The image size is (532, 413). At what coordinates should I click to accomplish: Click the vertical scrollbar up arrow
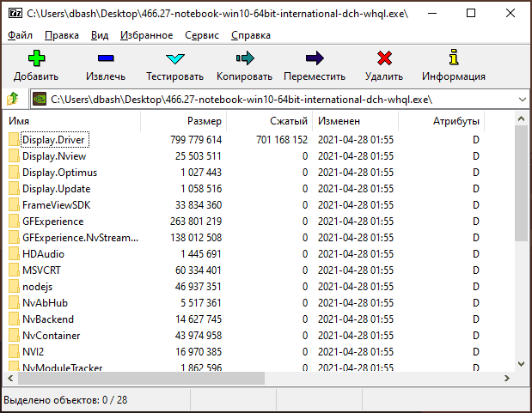pos(522,118)
